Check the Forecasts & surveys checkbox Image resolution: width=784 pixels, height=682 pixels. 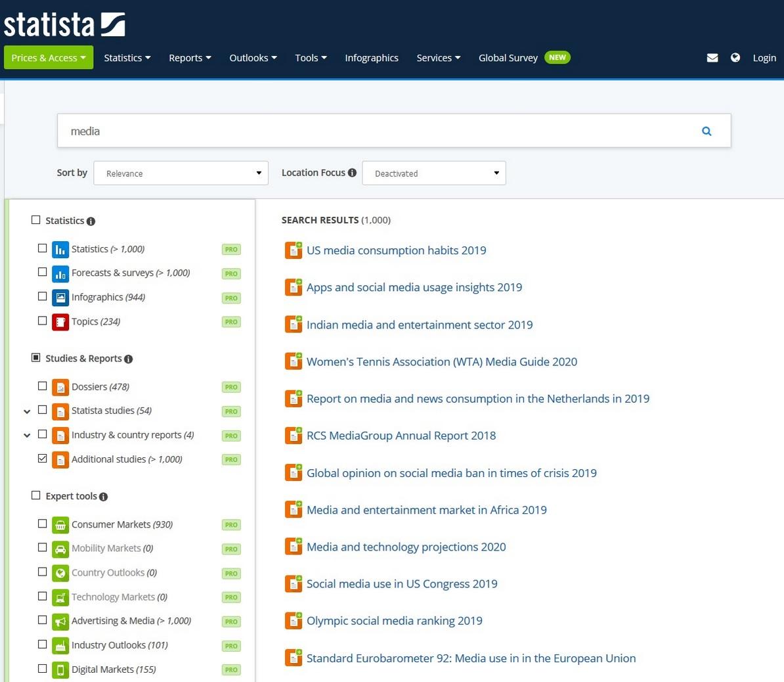point(43,272)
